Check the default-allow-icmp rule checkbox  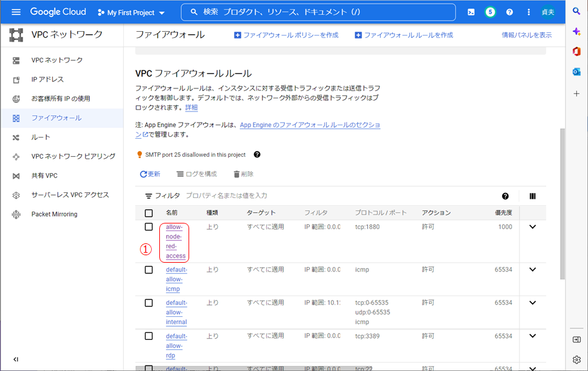[x=149, y=270]
